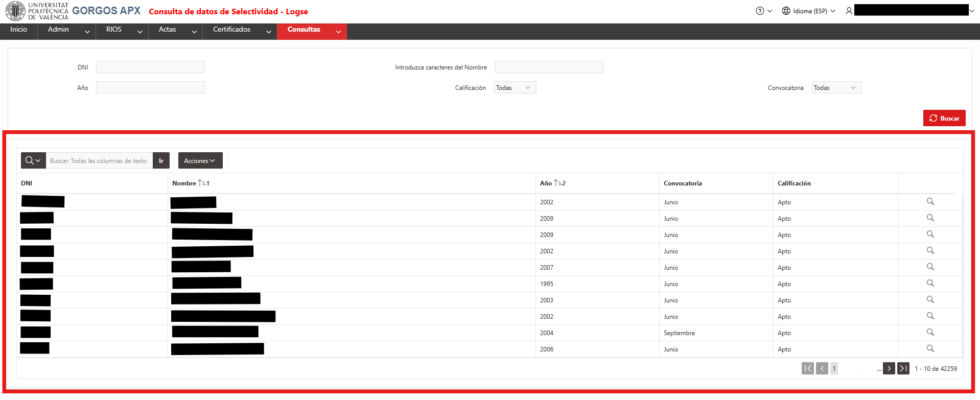Click the user profile icon
The image size is (980, 400).
849,11
